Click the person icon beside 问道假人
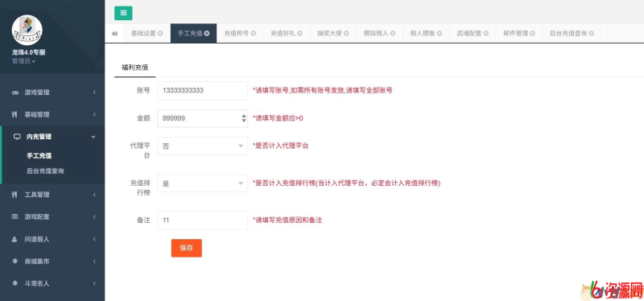 click(x=14, y=239)
